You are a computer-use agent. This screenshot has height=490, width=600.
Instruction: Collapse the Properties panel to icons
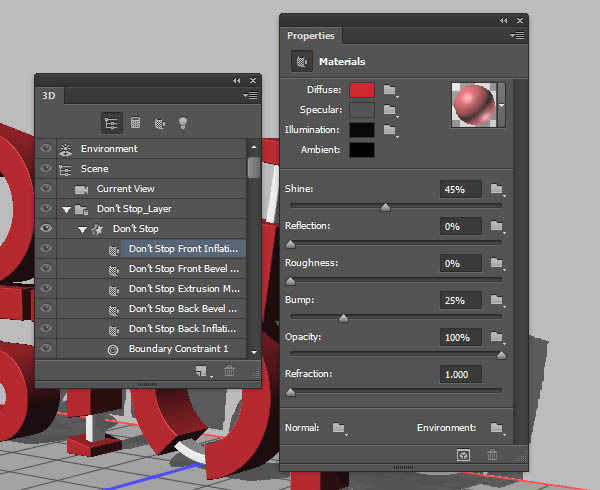point(504,20)
